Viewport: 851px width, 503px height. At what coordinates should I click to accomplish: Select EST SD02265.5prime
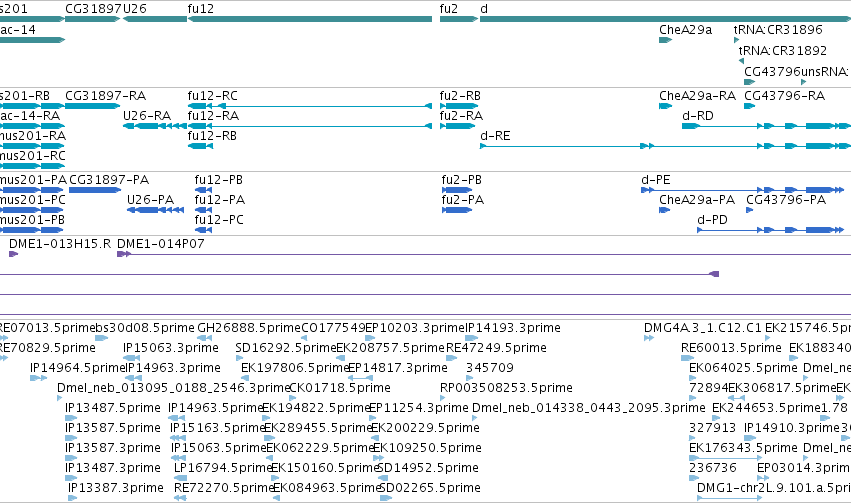pyautogui.click(x=386, y=498)
